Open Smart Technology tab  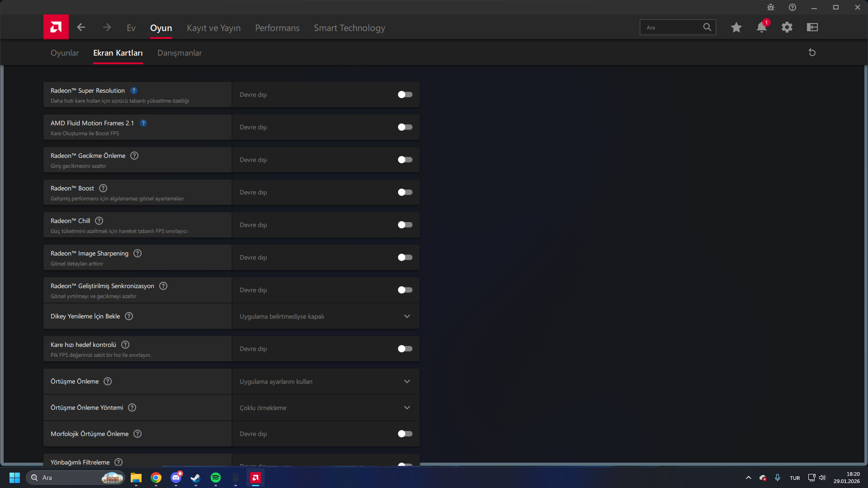point(350,28)
